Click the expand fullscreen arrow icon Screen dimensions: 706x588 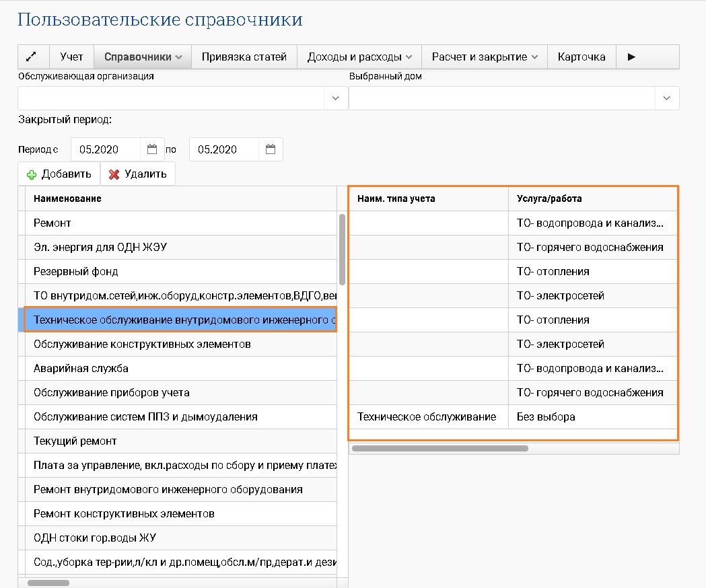(31, 57)
